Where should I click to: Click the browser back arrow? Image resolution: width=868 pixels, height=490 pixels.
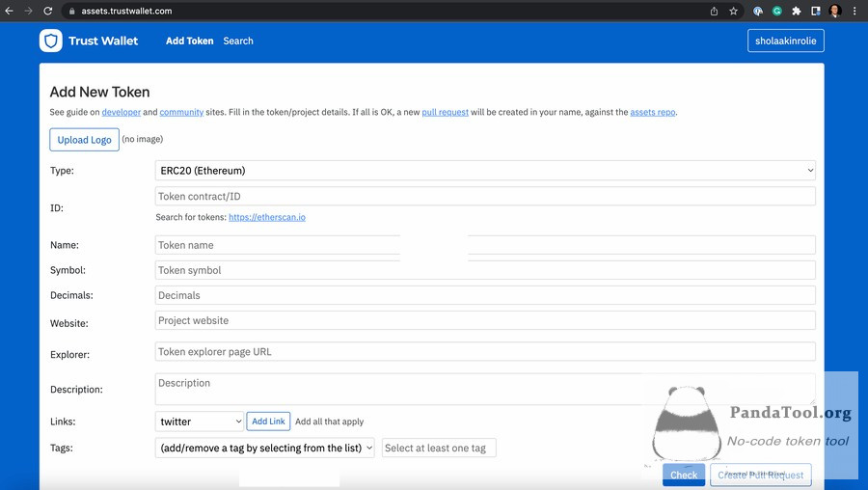pyautogui.click(x=9, y=11)
